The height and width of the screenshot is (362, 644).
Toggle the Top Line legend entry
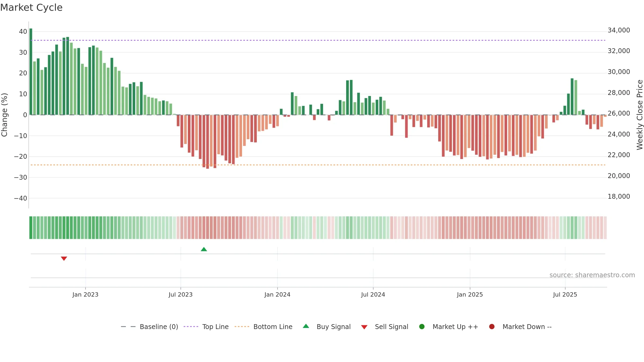click(206, 327)
